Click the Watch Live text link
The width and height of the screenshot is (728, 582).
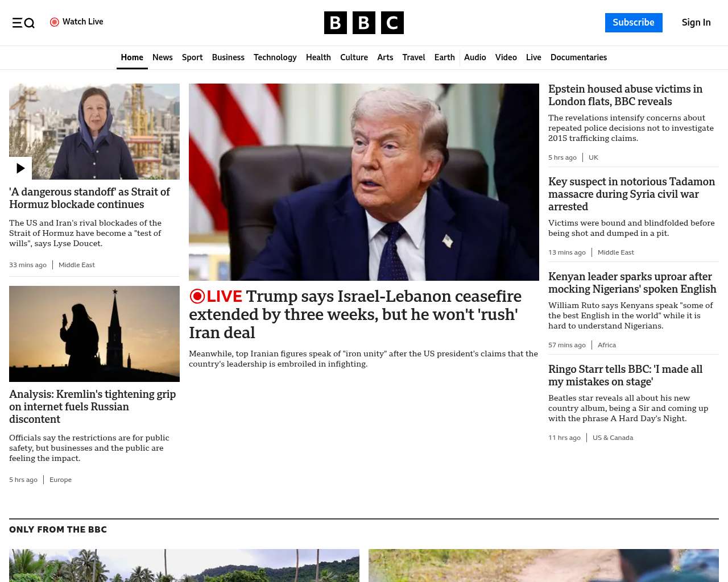tap(83, 22)
